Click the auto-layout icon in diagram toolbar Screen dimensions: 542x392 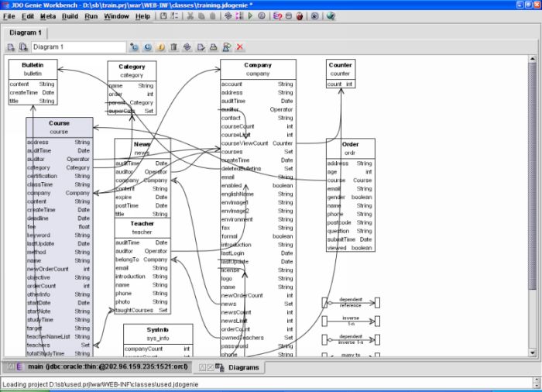click(x=187, y=47)
